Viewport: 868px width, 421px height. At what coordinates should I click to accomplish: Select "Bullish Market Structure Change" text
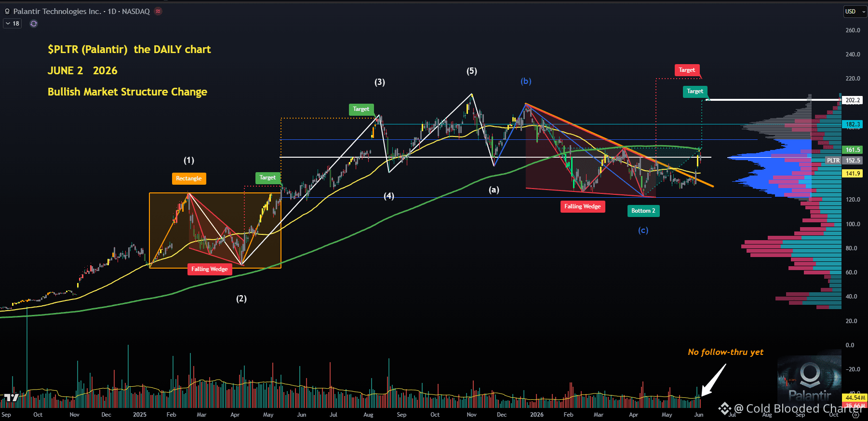click(x=127, y=92)
